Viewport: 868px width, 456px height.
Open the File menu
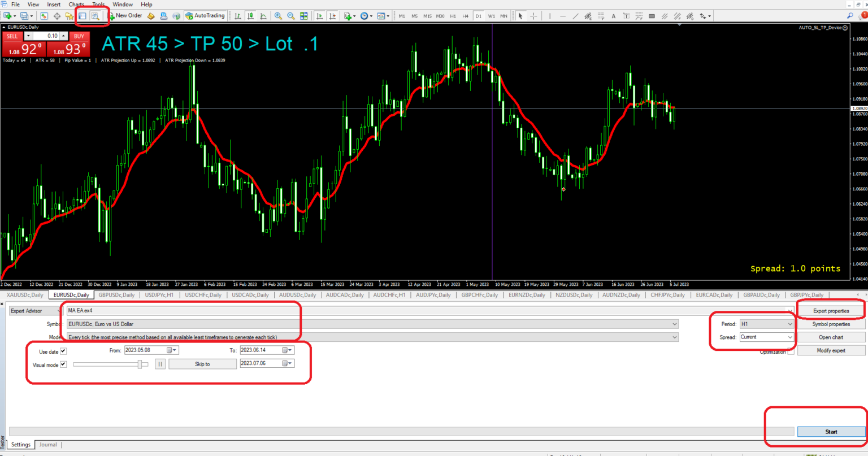15,5
